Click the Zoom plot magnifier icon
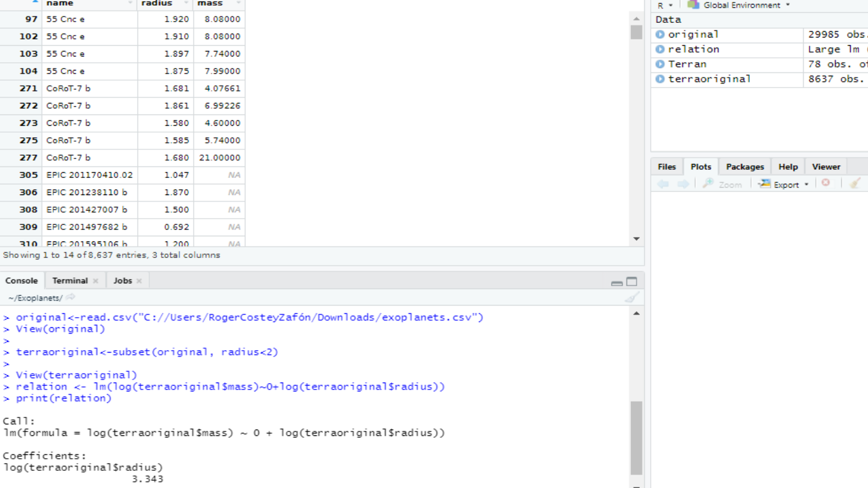This screenshot has height=488, width=868. 708,184
